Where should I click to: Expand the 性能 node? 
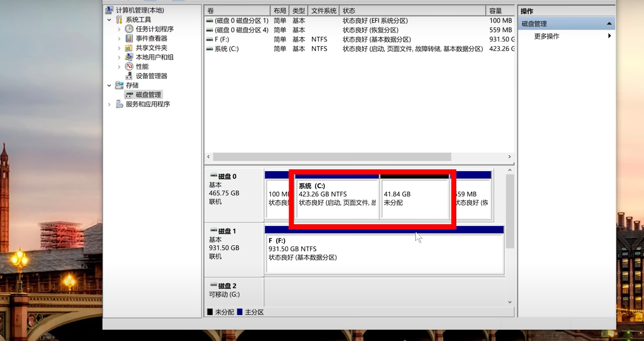pos(119,67)
